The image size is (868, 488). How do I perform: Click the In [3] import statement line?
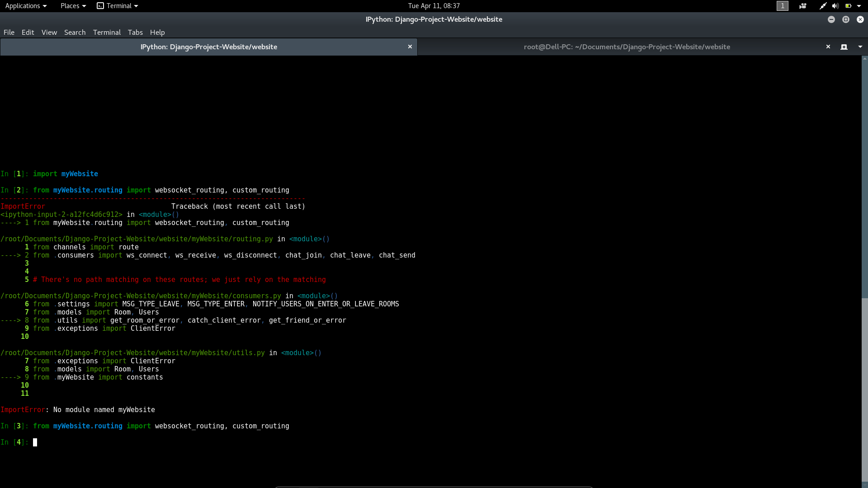click(161, 426)
